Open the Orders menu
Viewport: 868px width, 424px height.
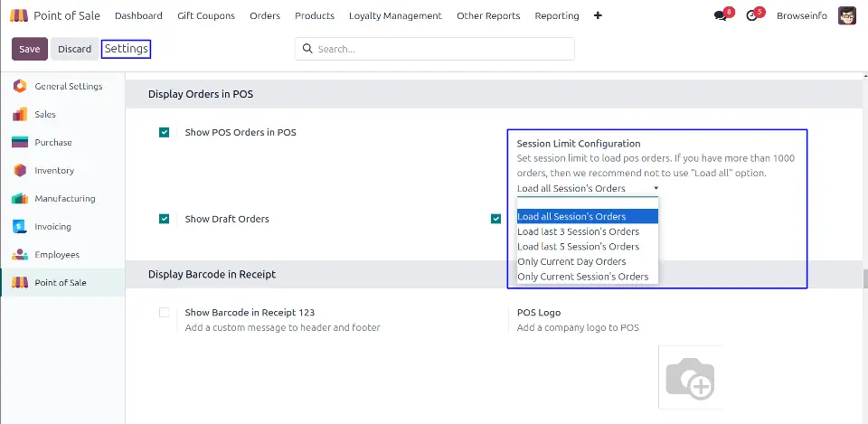pyautogui.click(x=265, y=15)
